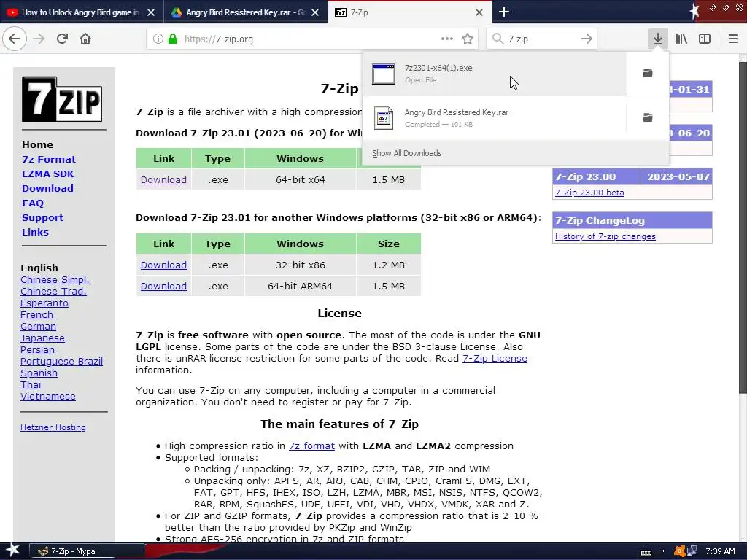Open folder containing 7z2301-x64(1).exe
This screenshot has height=560, width=747.
[x=648, y=73]
